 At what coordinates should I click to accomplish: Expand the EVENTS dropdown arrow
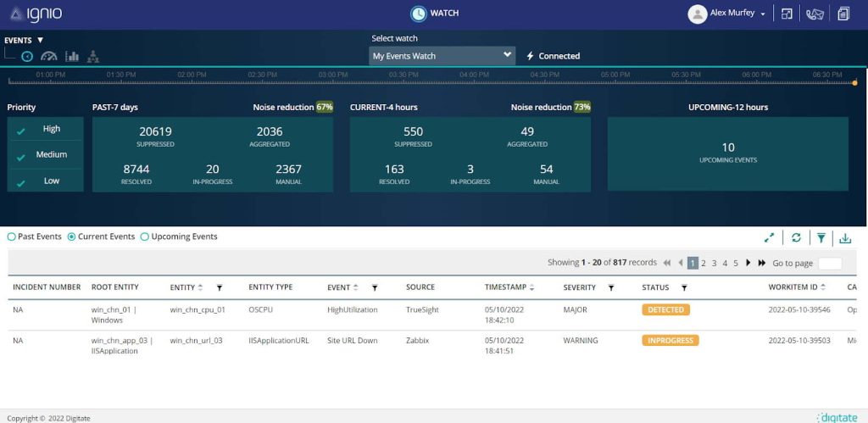coord(40,40)
